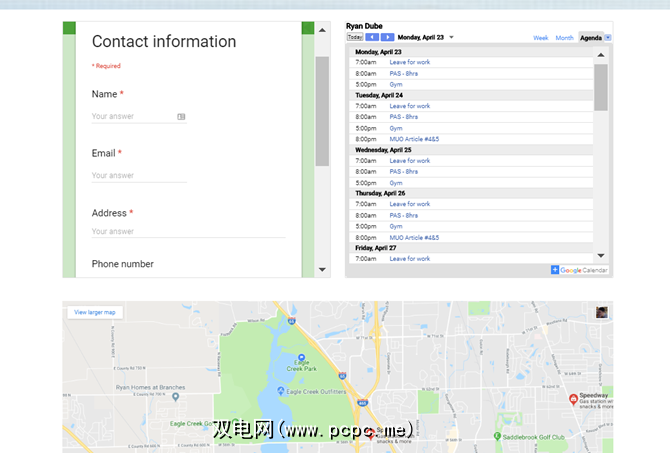Viewport: 670px width, 453px height.
Task: Click the I-465 highway shield on map
Action: [x=362, y=402]
